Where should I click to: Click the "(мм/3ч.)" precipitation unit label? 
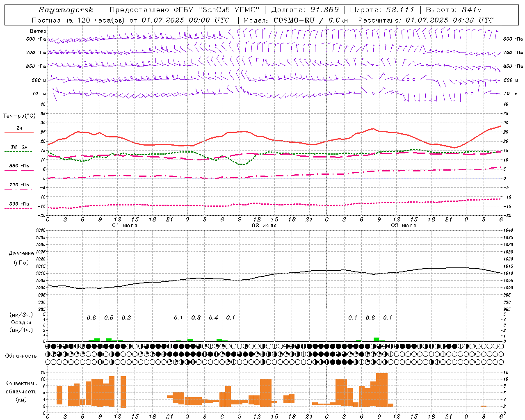point(21,315)
